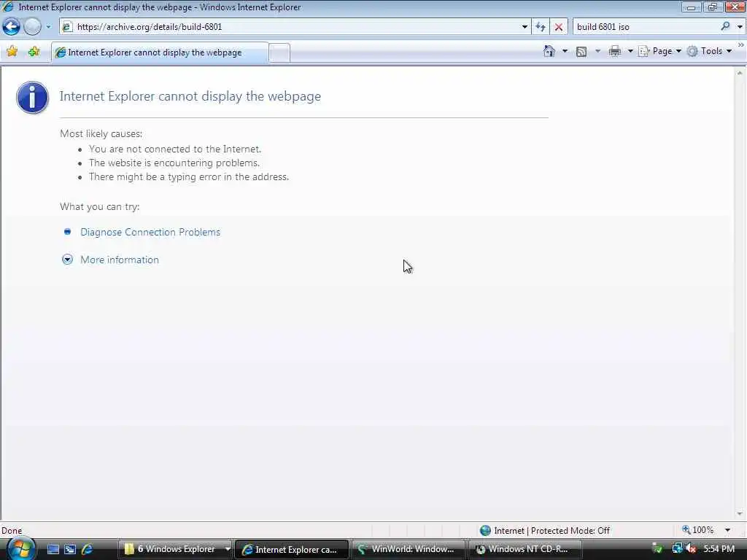Click the Refresh button
The width and height of the screenshot is (747, 560).
541,27
